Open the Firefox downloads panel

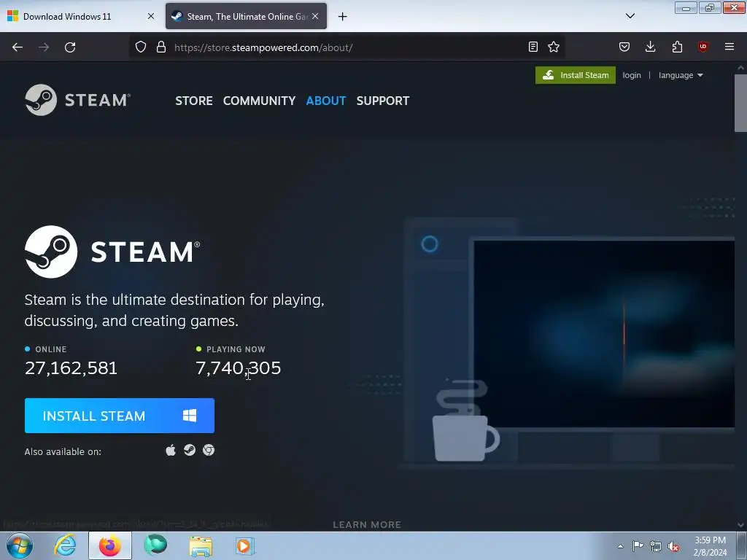click(650, 47)
